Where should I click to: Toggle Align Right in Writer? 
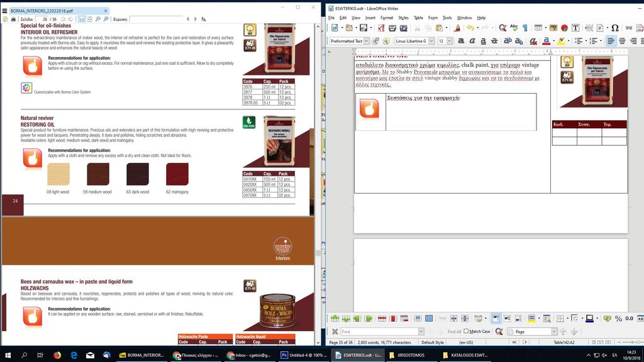(x=633, y=41)
